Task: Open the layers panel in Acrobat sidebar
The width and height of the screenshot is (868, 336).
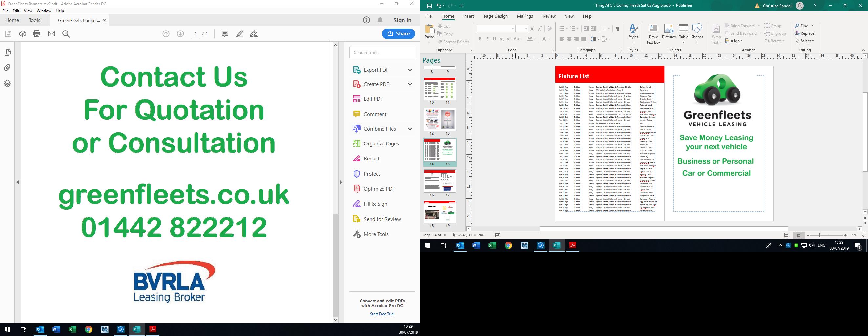Action: tap(8, 83)
